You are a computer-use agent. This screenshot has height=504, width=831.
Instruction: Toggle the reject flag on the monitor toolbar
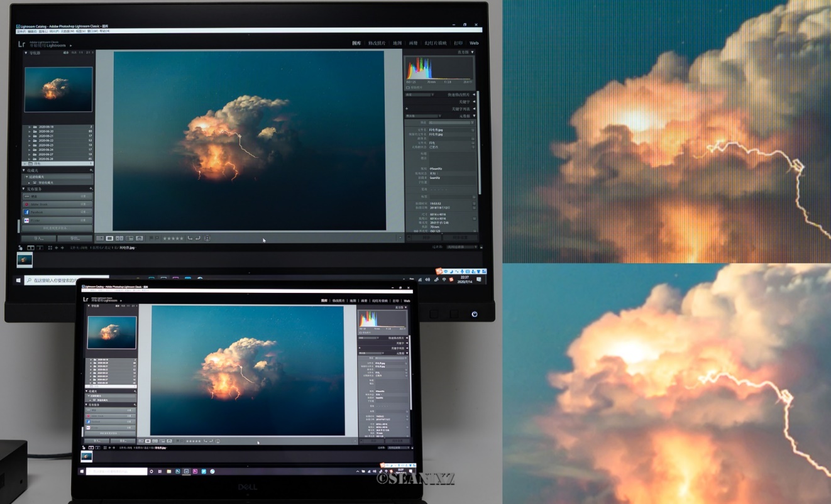click(x=158, y=238)
